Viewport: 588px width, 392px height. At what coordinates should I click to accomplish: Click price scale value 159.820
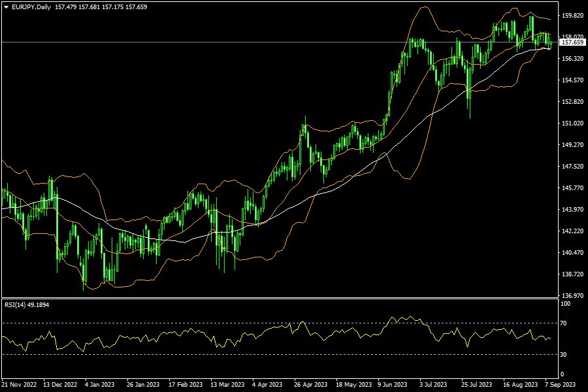[572, 16]
